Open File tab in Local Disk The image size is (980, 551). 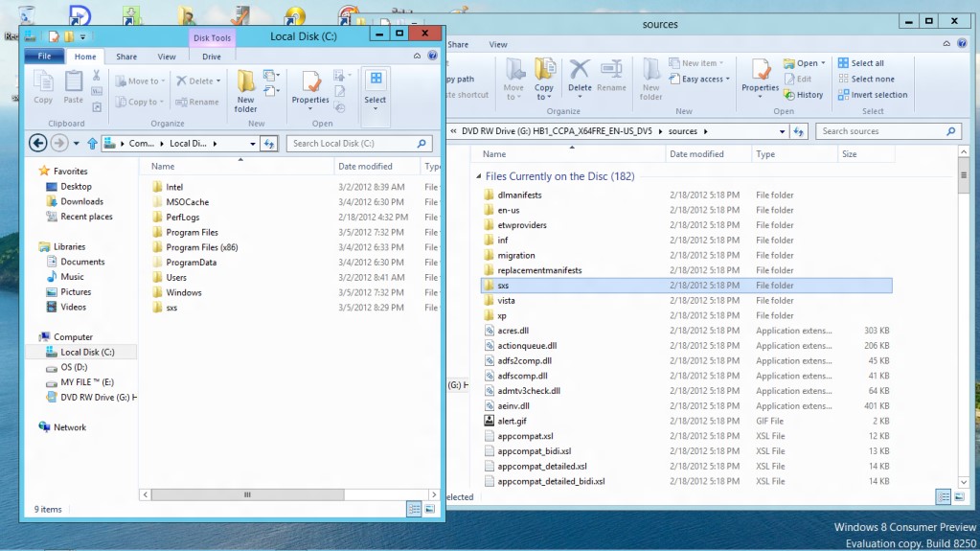coord(44,57)
